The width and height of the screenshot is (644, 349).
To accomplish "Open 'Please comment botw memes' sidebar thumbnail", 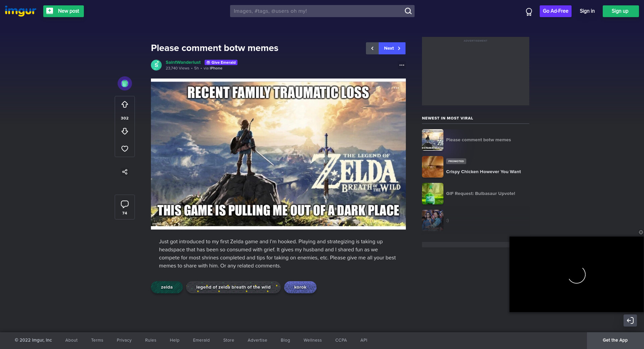I will (433, 140).
